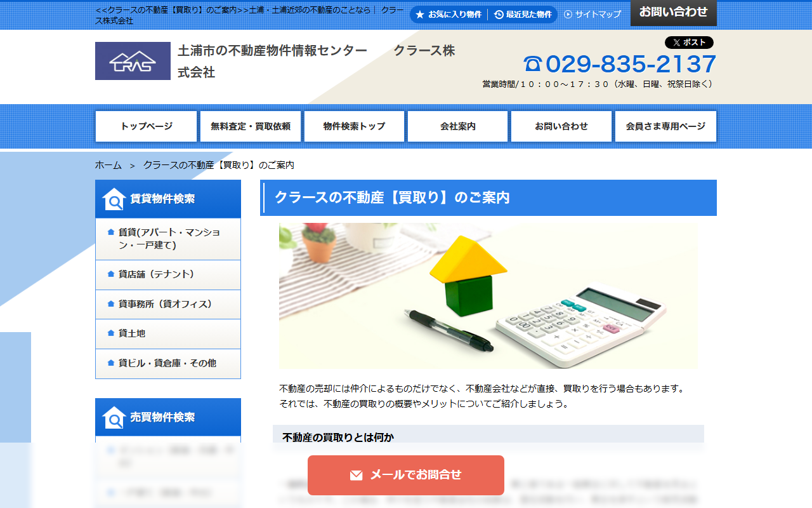The width and height of the screenshot is (812, 508).
Task: Click the page title クラースの不動産【買取り】のご案内
Action: click(392, 197)
